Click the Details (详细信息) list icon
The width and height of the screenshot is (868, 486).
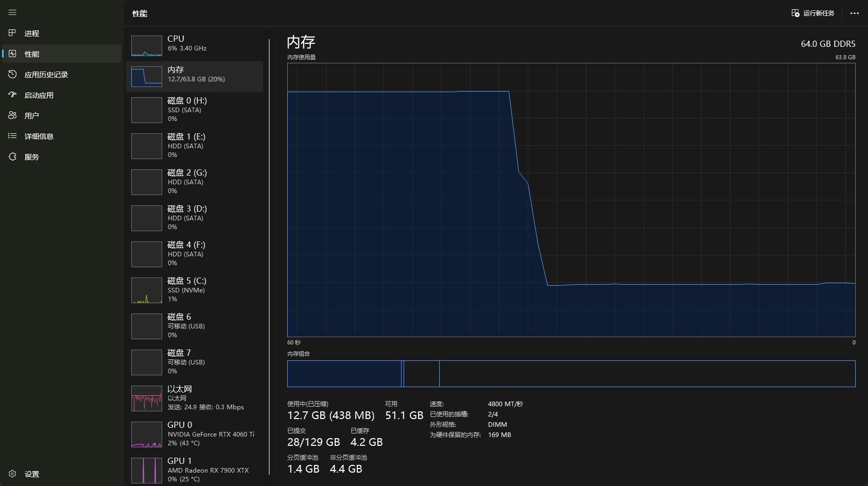[x=12, y=136]
